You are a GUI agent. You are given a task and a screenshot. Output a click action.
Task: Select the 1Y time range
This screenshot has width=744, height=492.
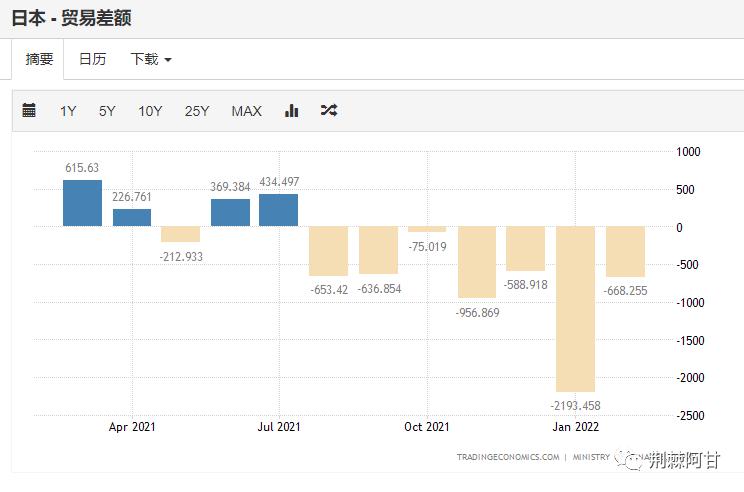point(68,111)
